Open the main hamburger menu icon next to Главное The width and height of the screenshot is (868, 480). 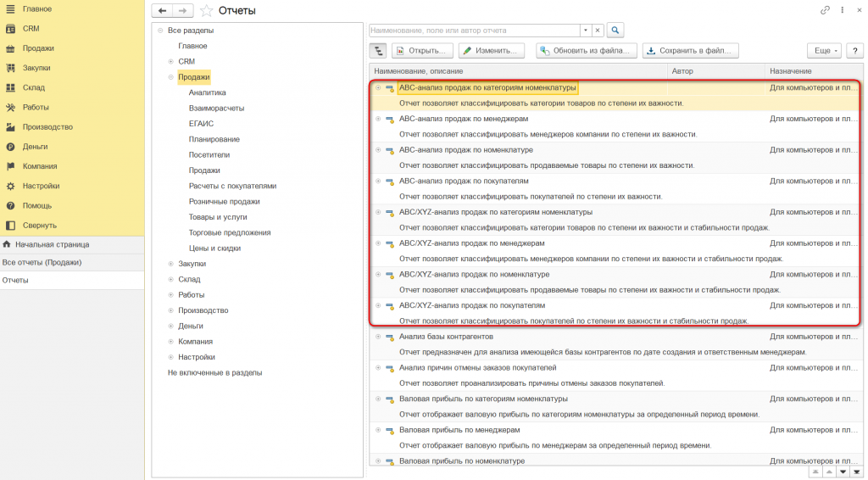tap(10, 8)
